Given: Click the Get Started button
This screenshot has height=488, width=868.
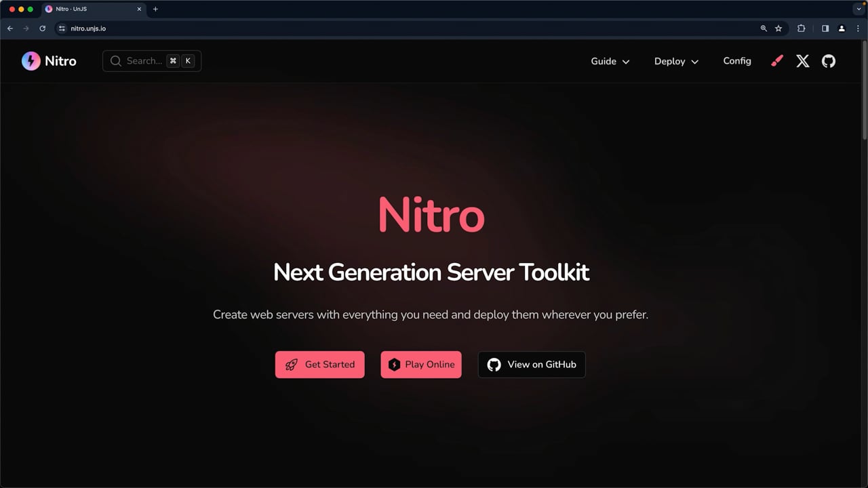Looking at the screenshot, I should [x=320, y=365].
